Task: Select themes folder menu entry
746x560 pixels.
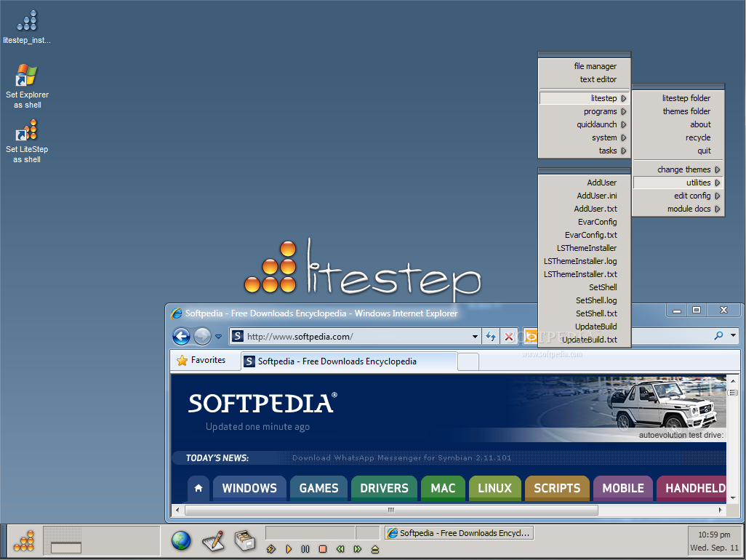Action: [678, 111]
